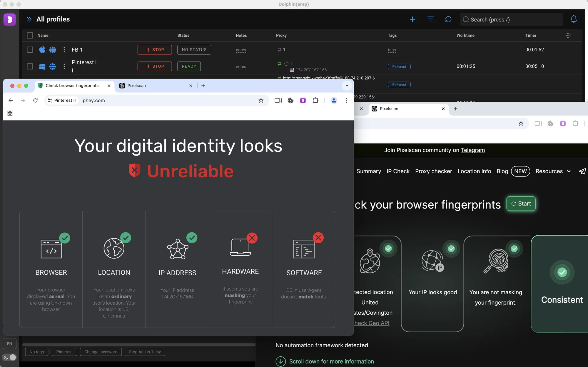Open table column settings gear
The image size is (588, 367).
[568, 35]
